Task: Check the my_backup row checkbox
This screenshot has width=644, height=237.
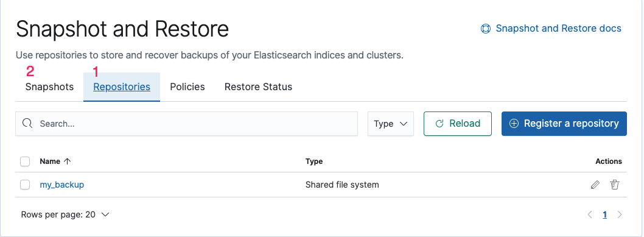Action: click(x=25, y=185)
